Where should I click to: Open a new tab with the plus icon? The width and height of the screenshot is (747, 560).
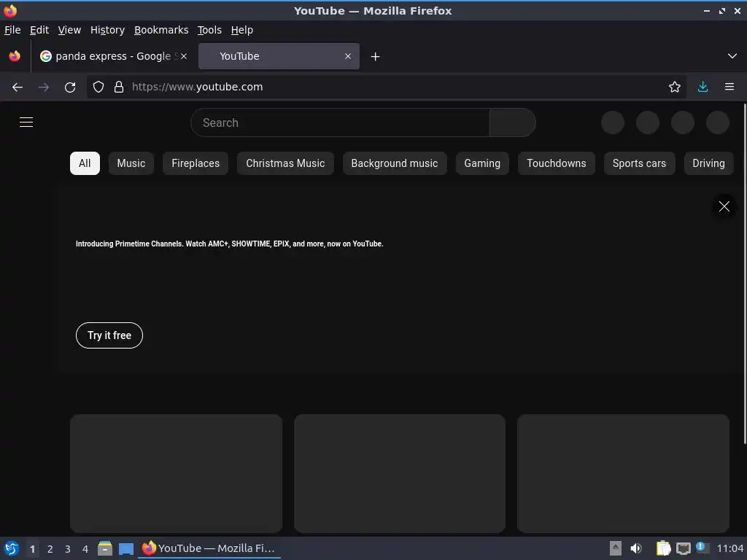pos(376,57)
